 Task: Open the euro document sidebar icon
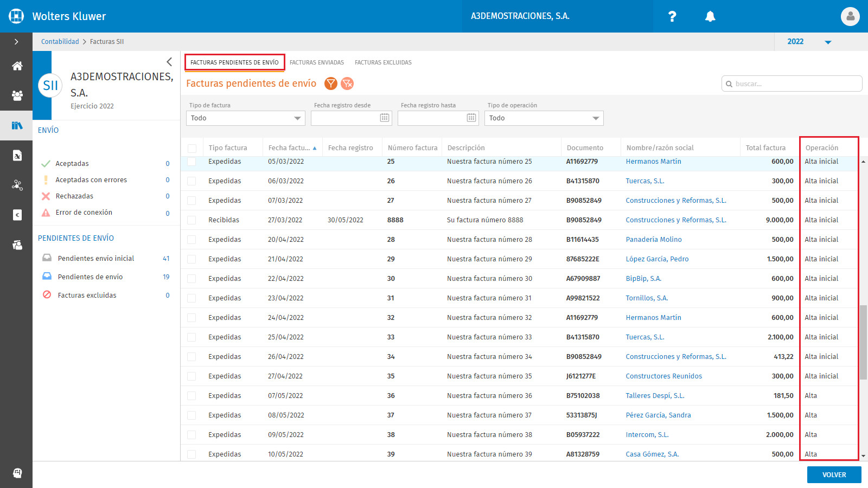17,215
